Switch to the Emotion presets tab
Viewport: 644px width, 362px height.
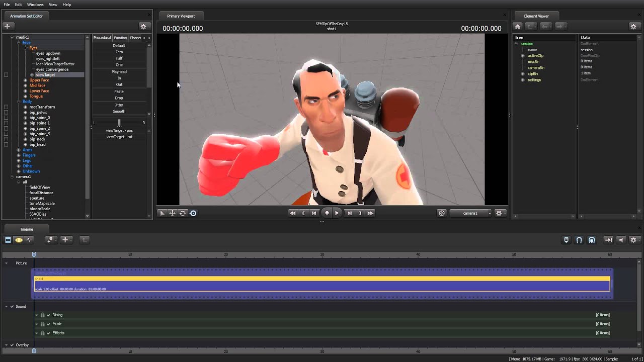(120, 38)
